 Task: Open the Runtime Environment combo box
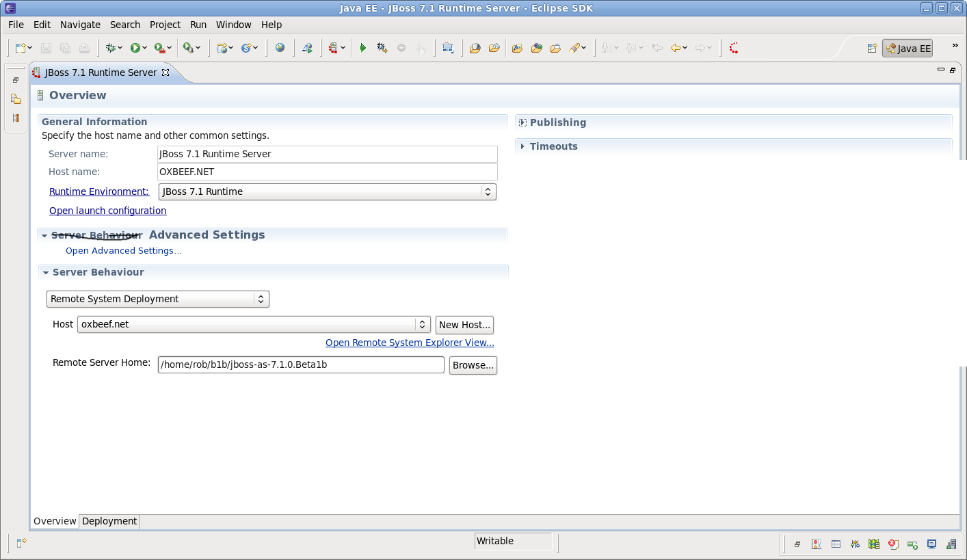point(328,191)
